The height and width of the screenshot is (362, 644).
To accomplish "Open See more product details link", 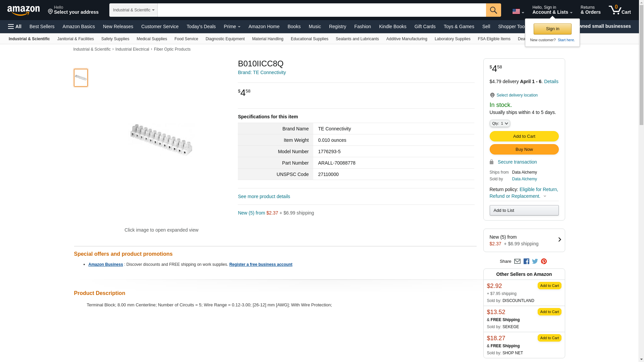I will pyautogui.click(x=264, y=196).
